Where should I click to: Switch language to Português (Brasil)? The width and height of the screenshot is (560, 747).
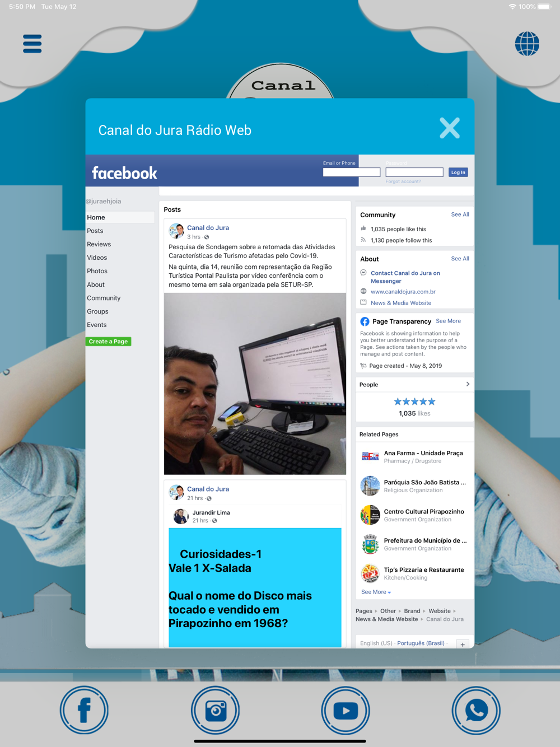pos(421,643)
